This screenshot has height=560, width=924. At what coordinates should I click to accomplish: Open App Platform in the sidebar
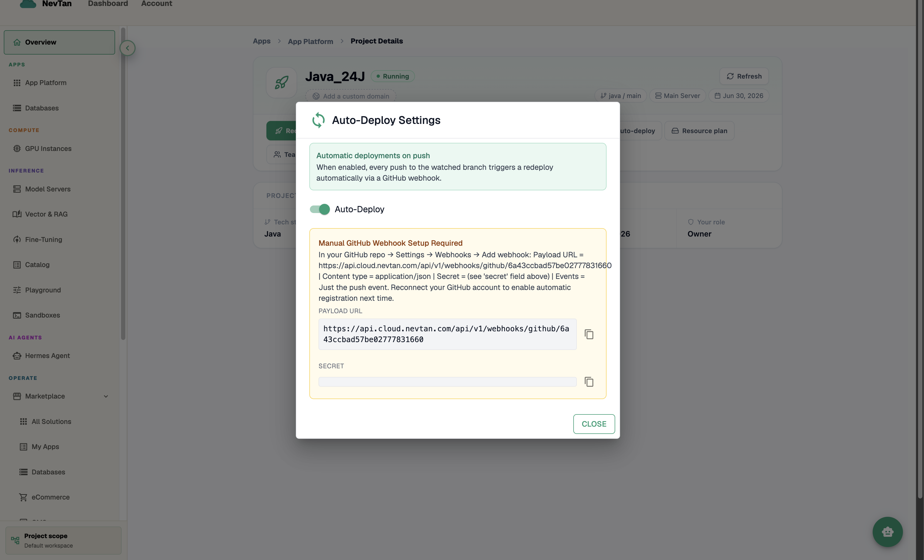point(59,82)
